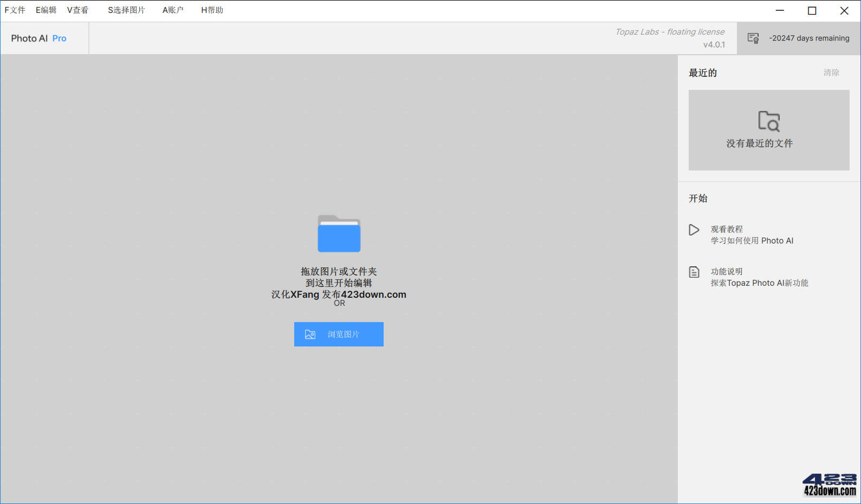Click the Photo AI Pro logo
The height and width of the screenshot is (504, 861).
point(39,38)
